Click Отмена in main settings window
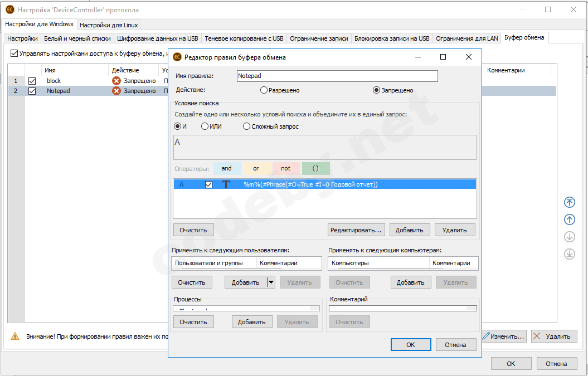 [556, 364]
